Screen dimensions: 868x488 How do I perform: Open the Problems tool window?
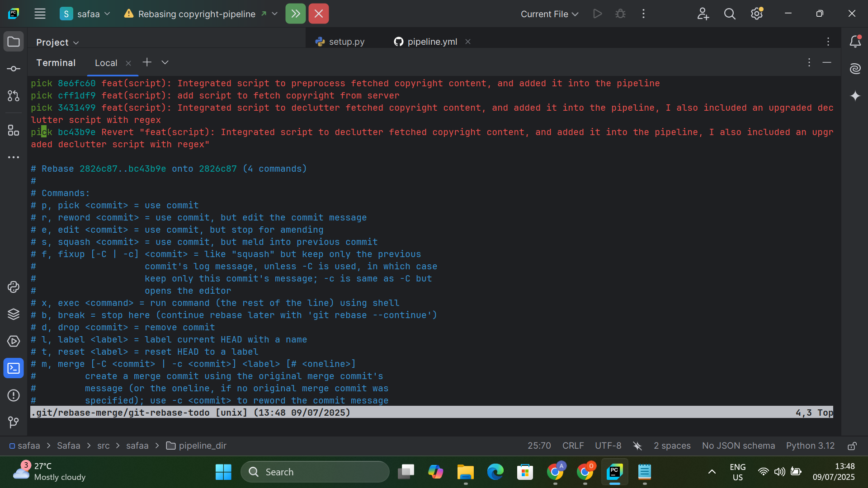point(14,395)
